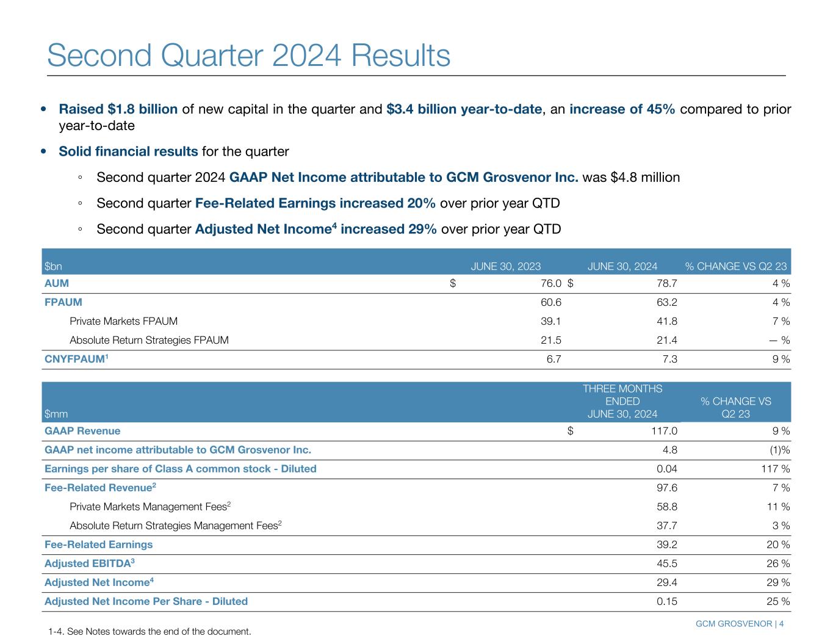Click Fee-Related Earnings increased 20% text
This screenshot has width=833, height=644.
tap(315, 203)
